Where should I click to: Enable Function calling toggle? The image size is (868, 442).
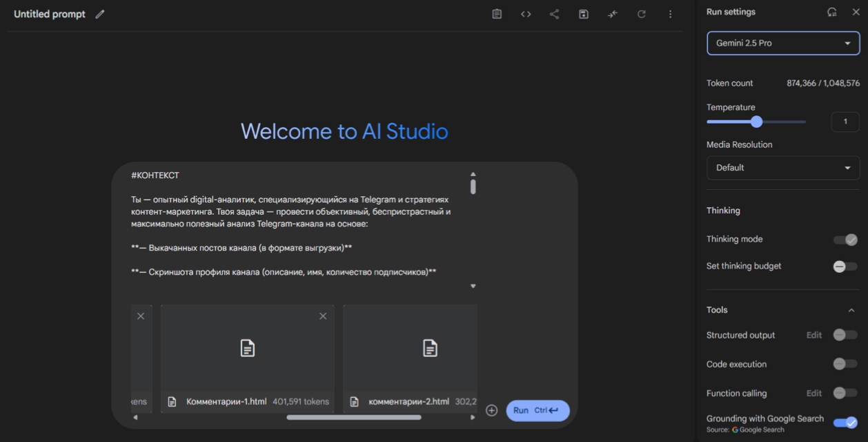click(x=845, y=393)
